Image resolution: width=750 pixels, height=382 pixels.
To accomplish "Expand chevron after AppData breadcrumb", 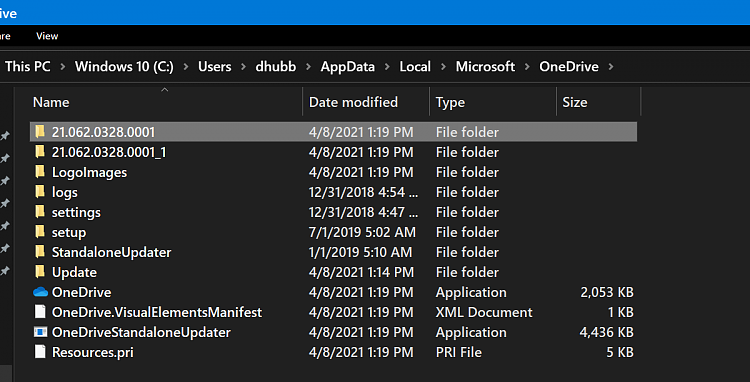I will pos(387,67).
